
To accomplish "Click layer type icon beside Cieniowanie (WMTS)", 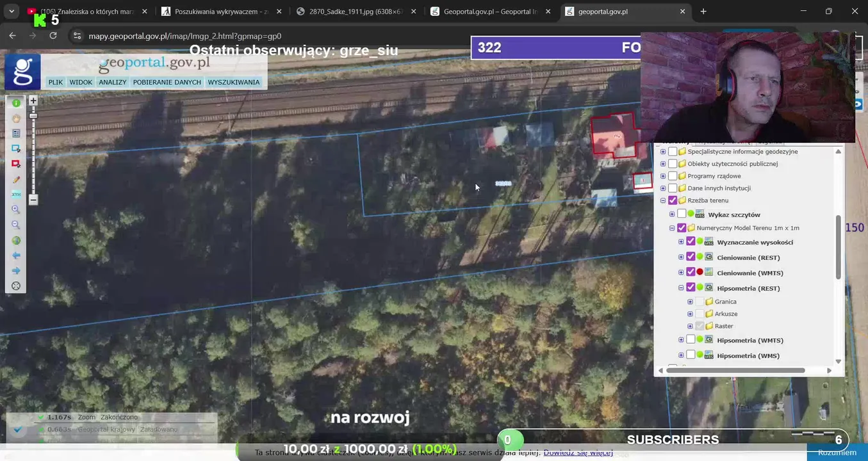I will point(709,272).
